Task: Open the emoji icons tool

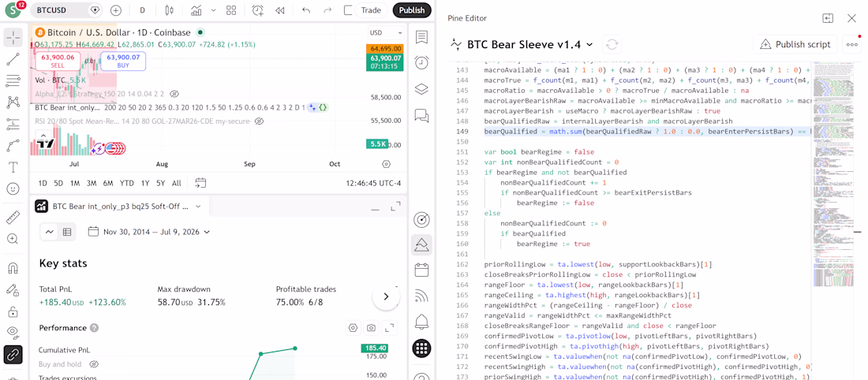Action: 13,188
